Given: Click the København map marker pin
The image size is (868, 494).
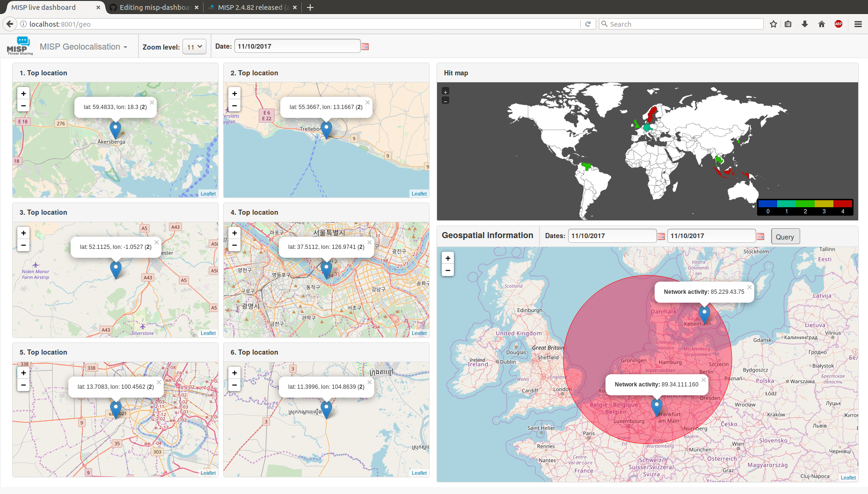Looking at the screenshot, I should (x=704, y=313).
